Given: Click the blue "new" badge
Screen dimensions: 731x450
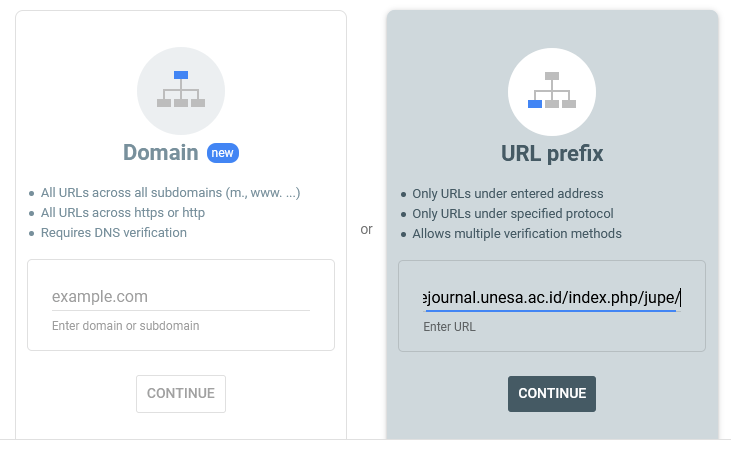Looking at the screenshot, I should coord(223,153).
